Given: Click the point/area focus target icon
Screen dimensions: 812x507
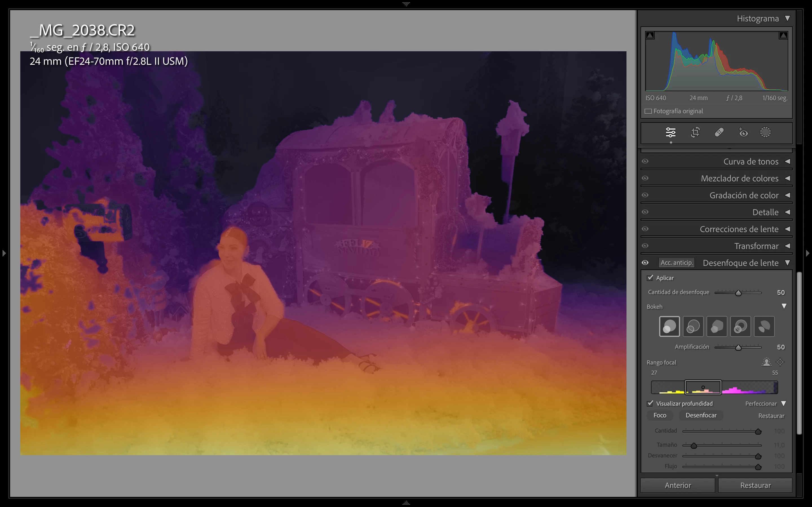Looking at the screenshot, I should [x=780, y=362].
